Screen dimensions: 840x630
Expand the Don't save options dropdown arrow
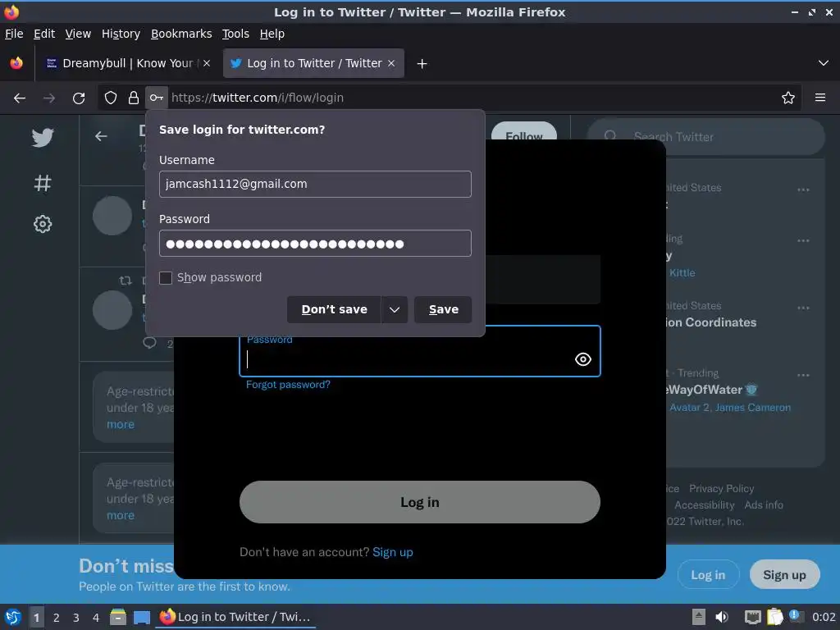(395, 309)
